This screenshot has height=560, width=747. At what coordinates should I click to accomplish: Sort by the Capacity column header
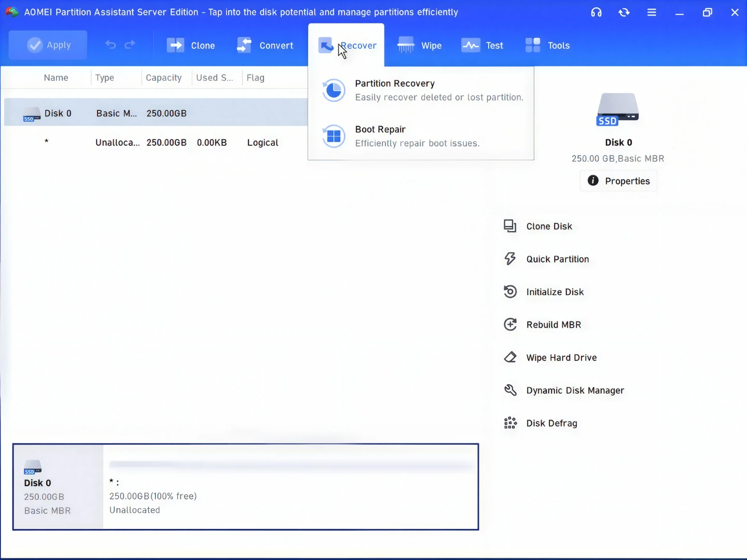click(x=164, y=78)
